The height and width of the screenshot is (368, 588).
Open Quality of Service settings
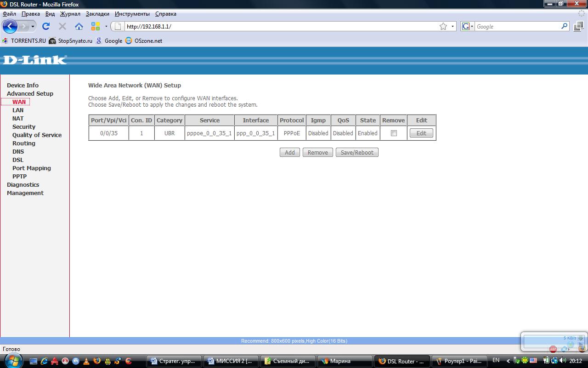[37, 135]
